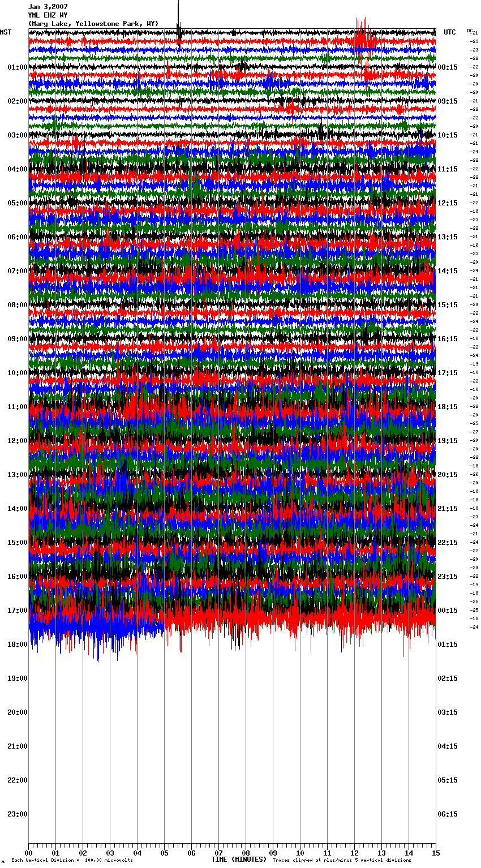The image size is (481, 868).
Task: Click the '20:00' MST hour label
Action: [x=18, y=712]
